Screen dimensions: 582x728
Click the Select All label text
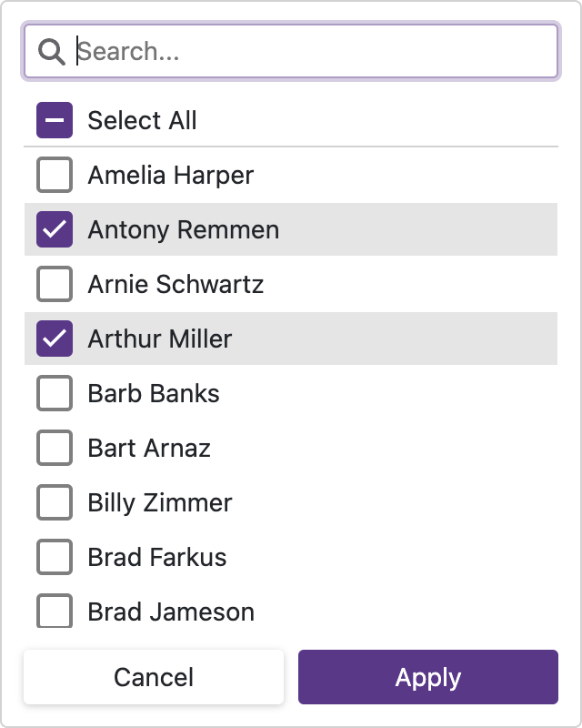click(x=142, y=120)
